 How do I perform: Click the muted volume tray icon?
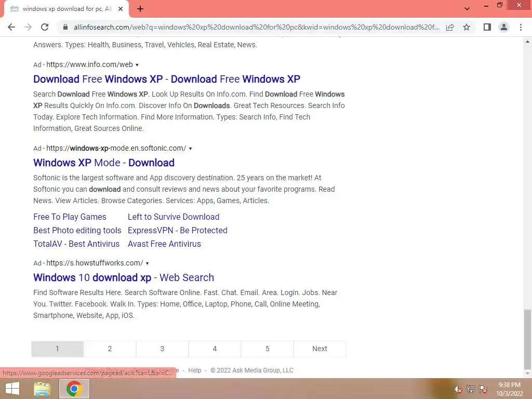click(458, 389)
